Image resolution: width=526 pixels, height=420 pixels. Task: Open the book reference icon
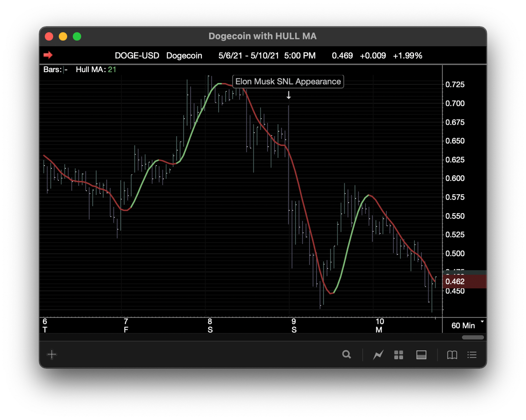452,355
